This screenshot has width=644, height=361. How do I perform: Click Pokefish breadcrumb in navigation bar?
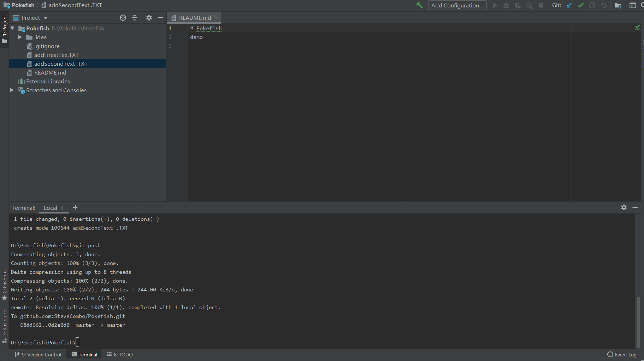(19, 5)
